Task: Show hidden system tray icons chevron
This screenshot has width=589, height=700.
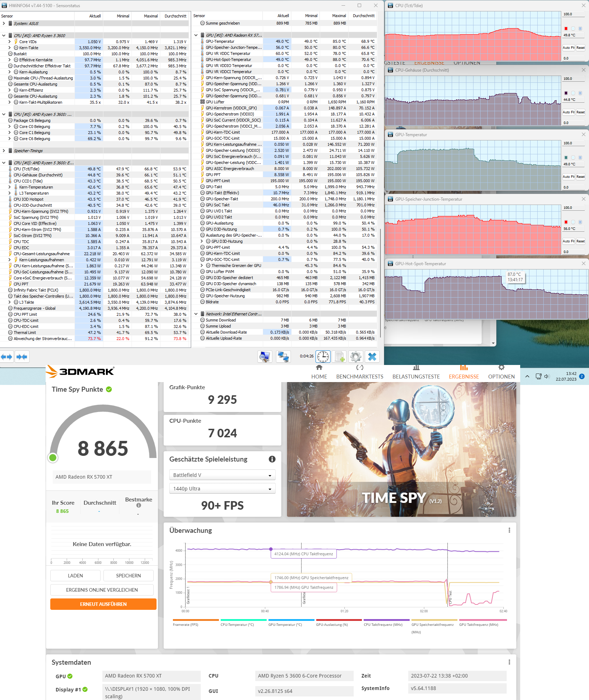Action: [527, 376]
